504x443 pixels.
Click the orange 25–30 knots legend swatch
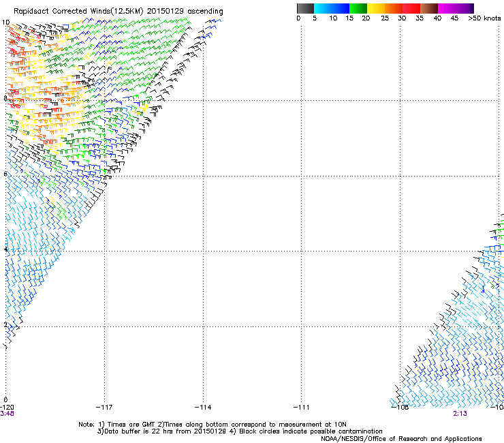click(x=394, y=8)
